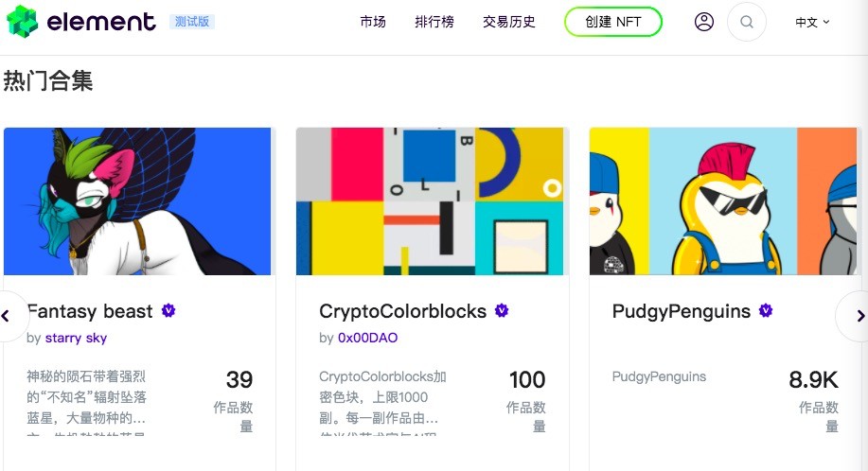Click the 创建 NFT button
This screenshot has height=471, width=868.
(x=612, y=22)
